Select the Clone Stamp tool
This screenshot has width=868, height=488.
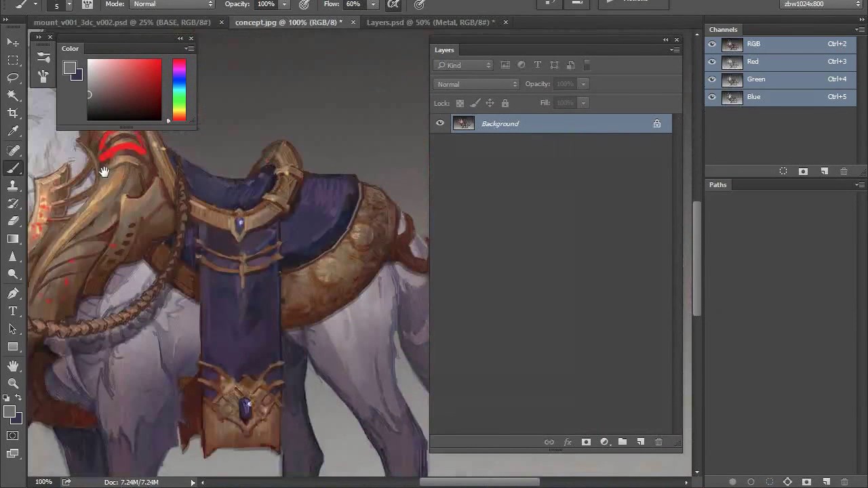click(13, 186)
